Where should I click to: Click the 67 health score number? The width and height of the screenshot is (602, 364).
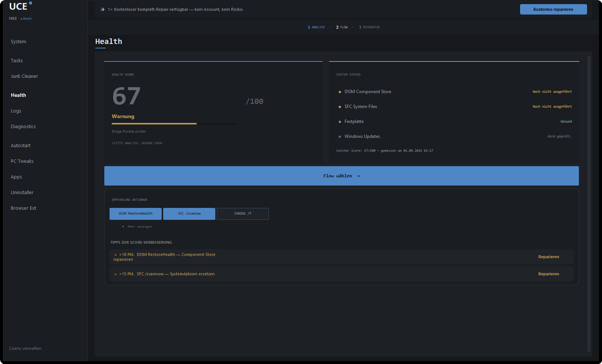click(x=126, y=96)
